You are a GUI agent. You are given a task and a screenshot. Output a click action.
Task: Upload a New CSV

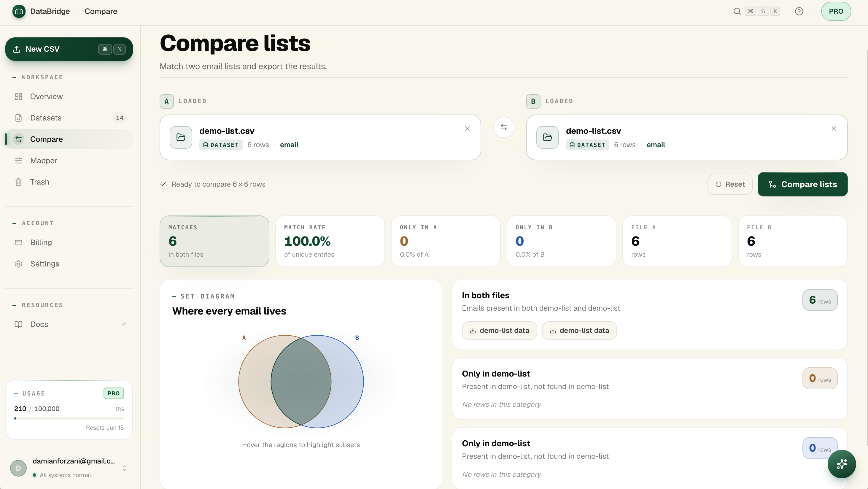[69, 49]
